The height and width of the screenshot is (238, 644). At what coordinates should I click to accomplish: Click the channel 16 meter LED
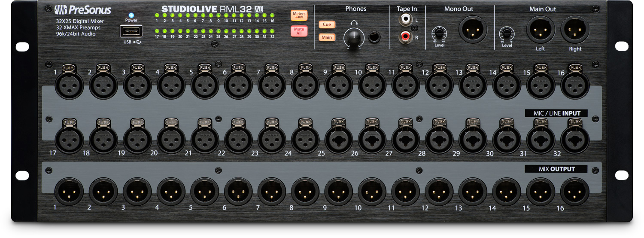pyautogui.click(x=272, y=15)
